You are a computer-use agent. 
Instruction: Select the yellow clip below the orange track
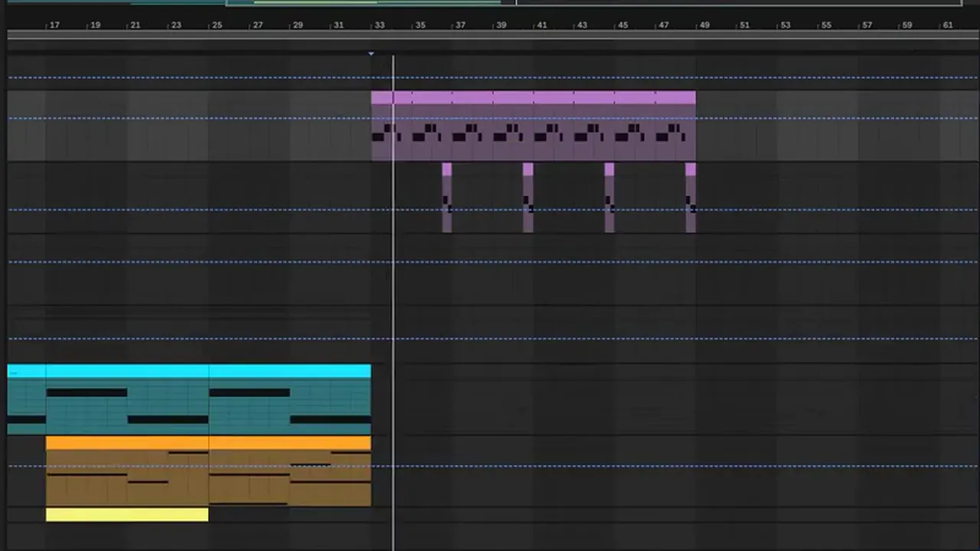pos(127,515)
